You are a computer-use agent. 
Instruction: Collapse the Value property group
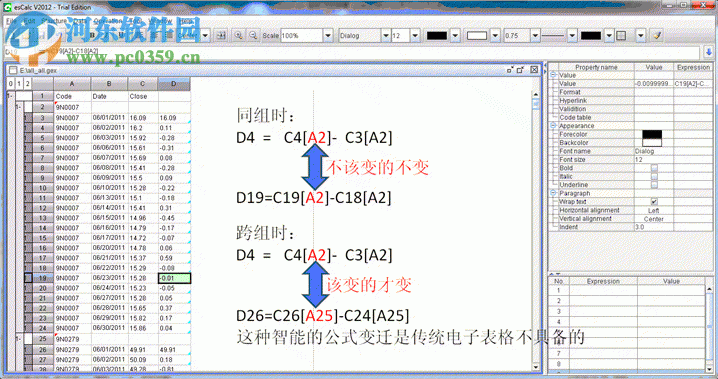(553, 75)
